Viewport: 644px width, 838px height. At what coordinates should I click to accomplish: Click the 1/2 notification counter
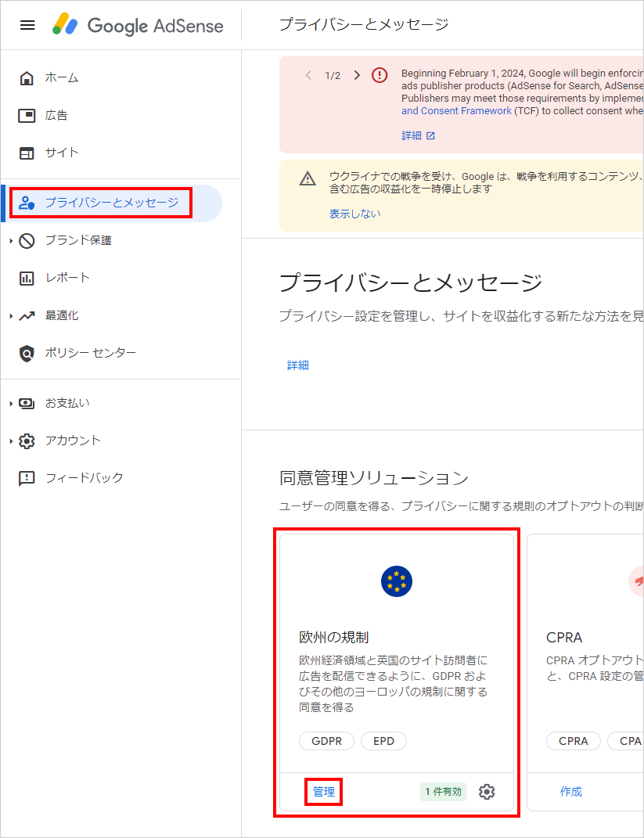point(333,76)
